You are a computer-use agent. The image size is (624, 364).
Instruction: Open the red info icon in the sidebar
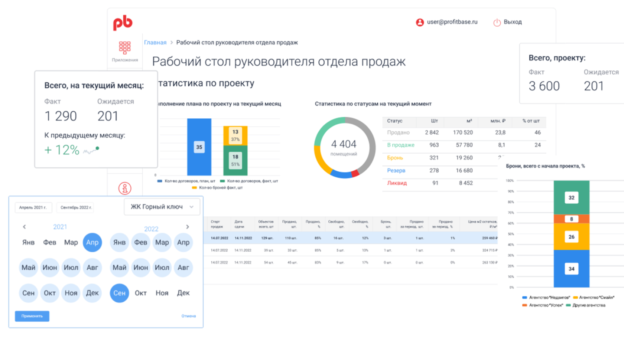125,188
